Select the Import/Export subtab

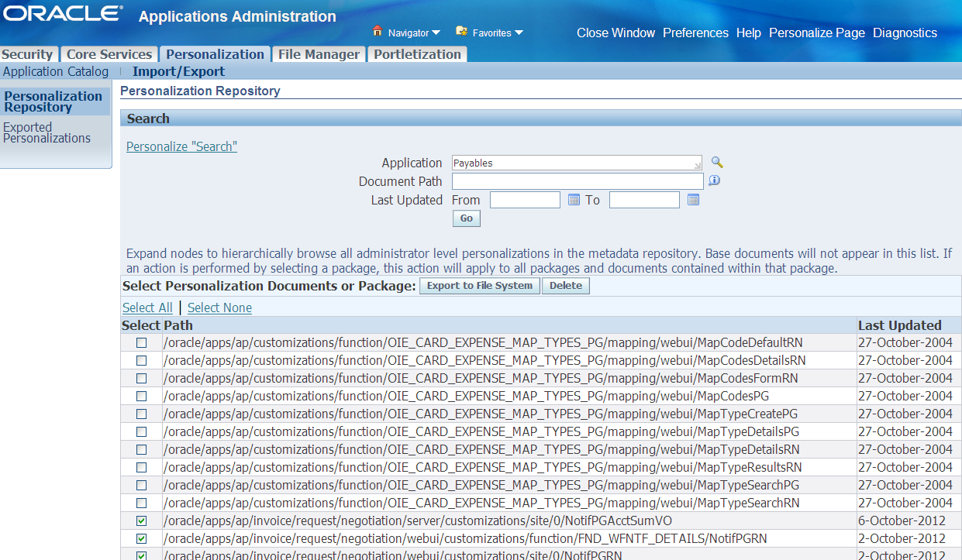coord(178,71)
